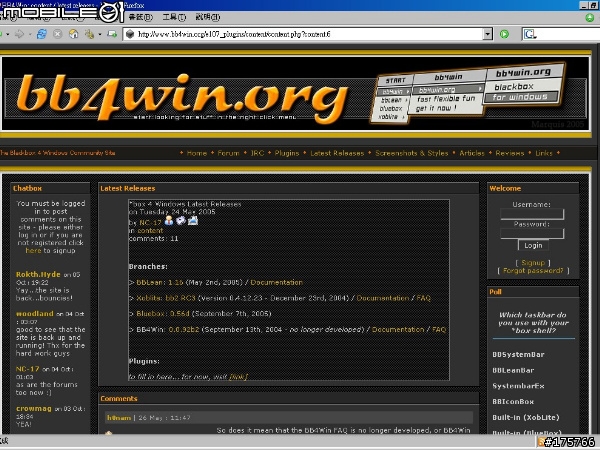Open the 工具(T) tools menu

174,17
